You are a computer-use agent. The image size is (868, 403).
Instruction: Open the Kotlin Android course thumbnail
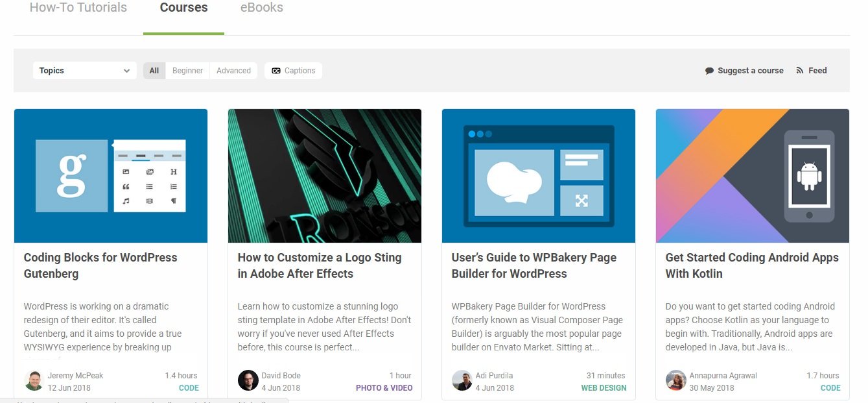pos(753,176)
